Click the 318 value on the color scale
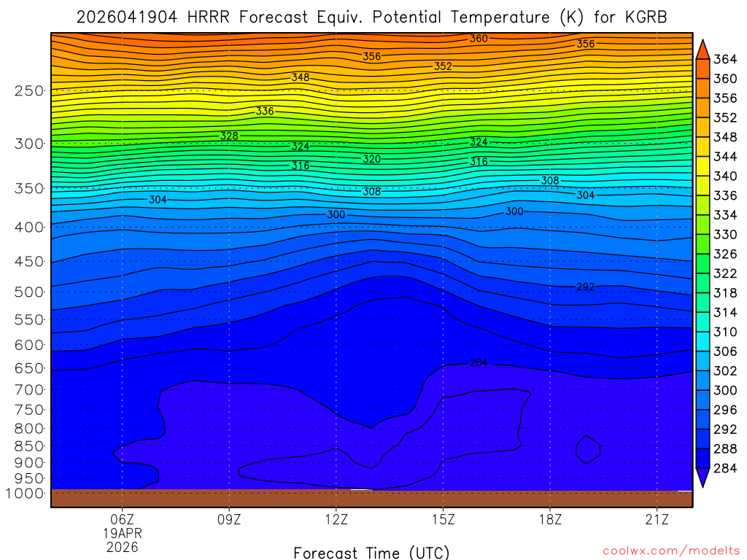This screenshot has width=747, height=560. click(725, 293)
